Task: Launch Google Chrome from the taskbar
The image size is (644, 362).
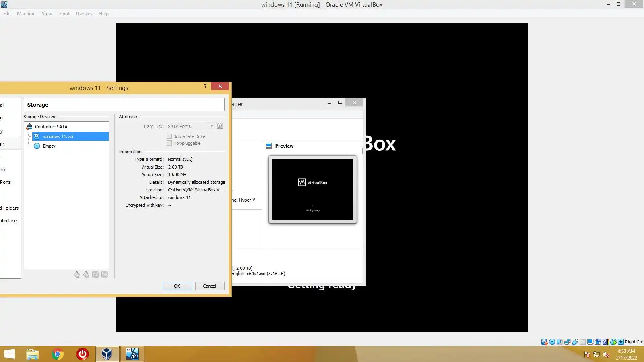Action: [58, 354]
